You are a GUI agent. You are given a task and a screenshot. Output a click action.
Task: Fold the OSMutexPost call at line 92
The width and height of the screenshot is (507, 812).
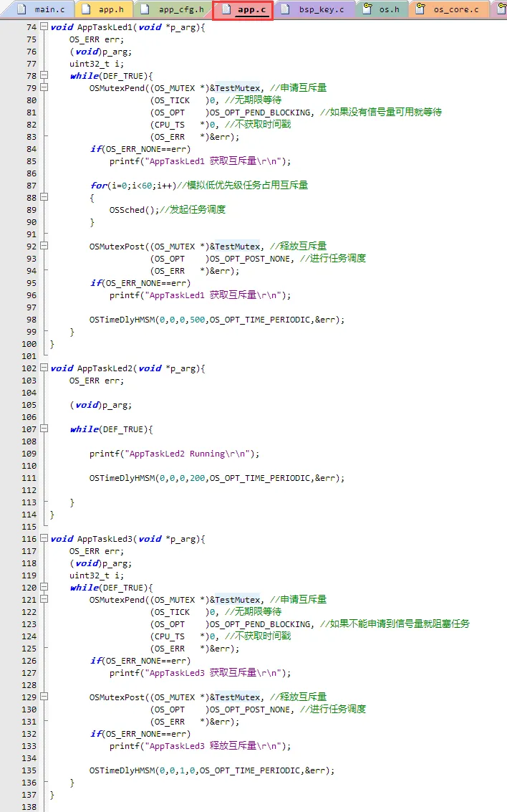(44, 247)
